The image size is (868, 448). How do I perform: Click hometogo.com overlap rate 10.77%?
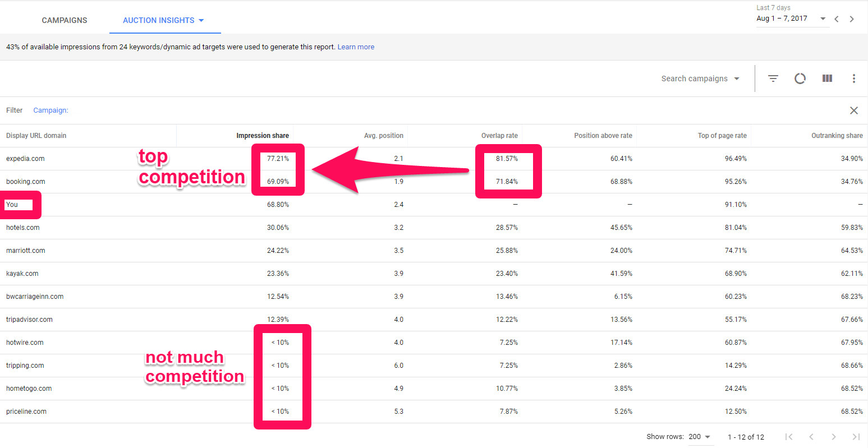[507, 389]
